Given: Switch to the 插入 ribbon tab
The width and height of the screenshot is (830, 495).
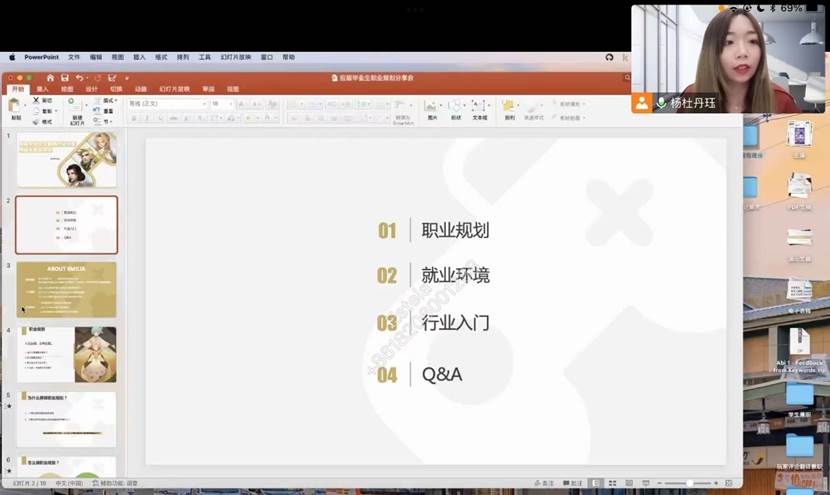Looking at the screenshot, I should click(x=42, y=89).
